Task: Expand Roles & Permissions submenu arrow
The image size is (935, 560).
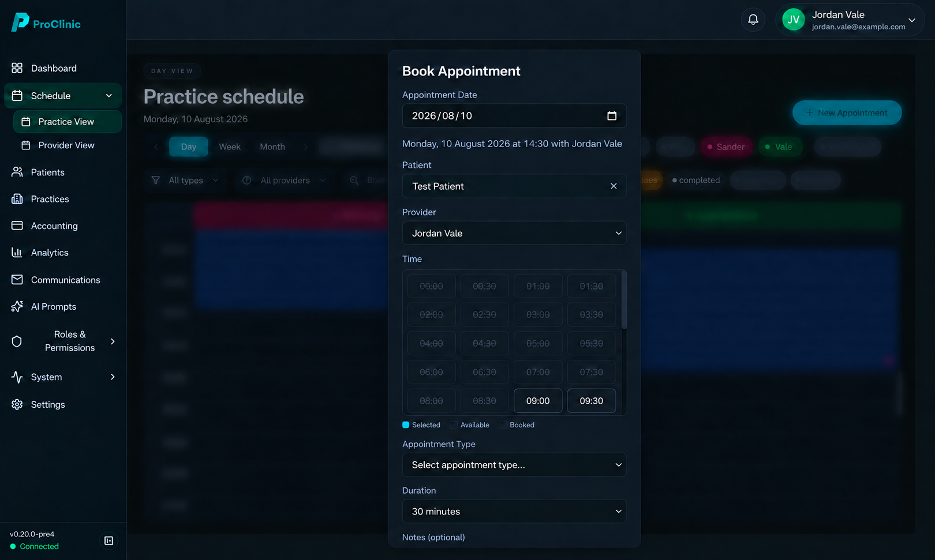Action: (x=113, y=341)
